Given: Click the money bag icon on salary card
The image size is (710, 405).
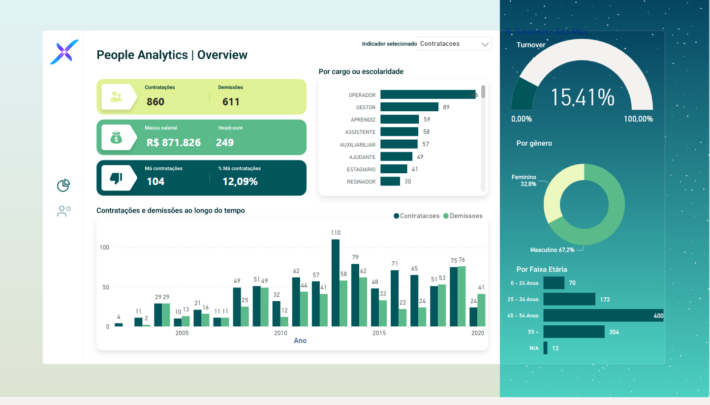Looking at the screenshot, I should pos(118,138).
